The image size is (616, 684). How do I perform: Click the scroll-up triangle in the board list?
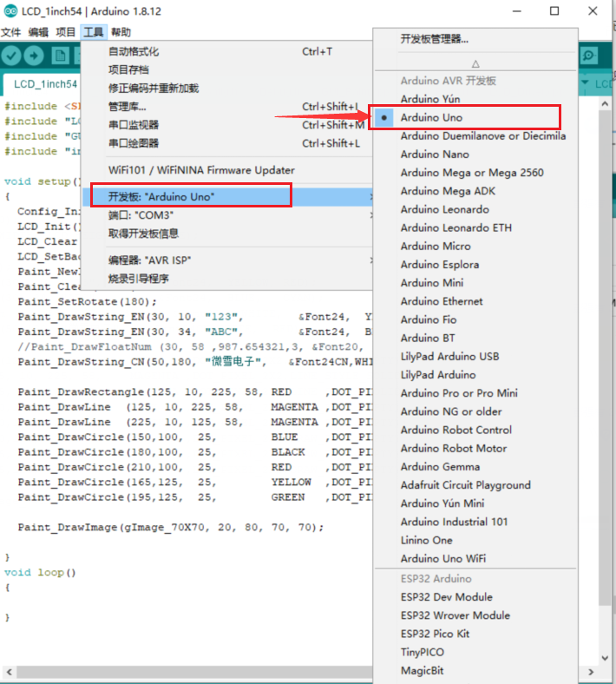(x=475, y=64)
